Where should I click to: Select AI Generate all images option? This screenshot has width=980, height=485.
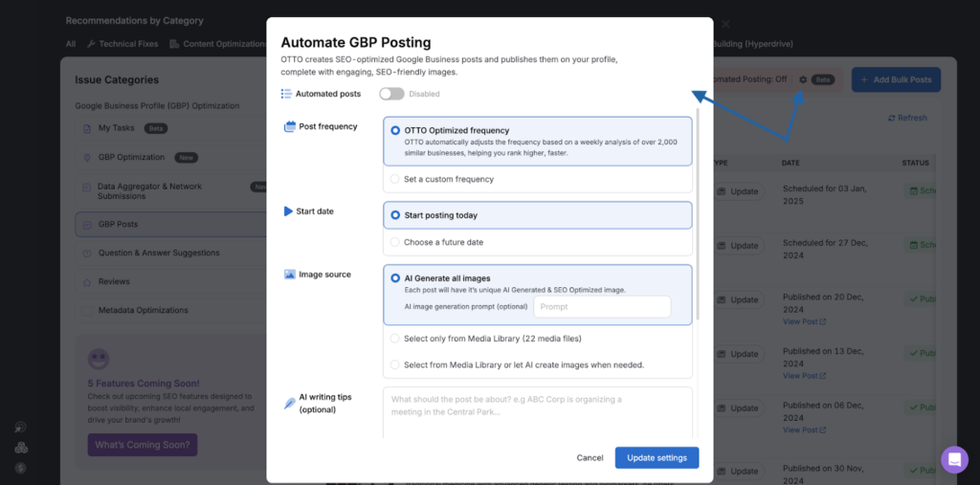395,278
